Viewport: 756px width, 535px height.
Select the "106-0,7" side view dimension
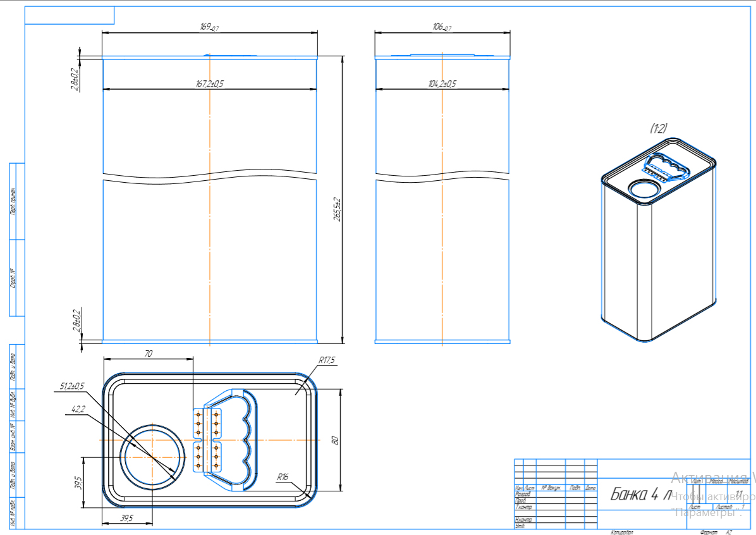[442, 27]
